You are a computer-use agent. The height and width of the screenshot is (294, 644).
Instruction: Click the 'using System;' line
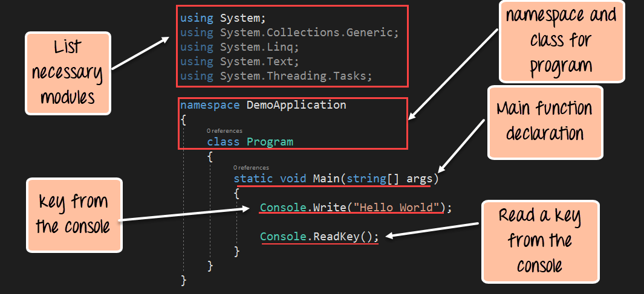[x=223, y=19]
